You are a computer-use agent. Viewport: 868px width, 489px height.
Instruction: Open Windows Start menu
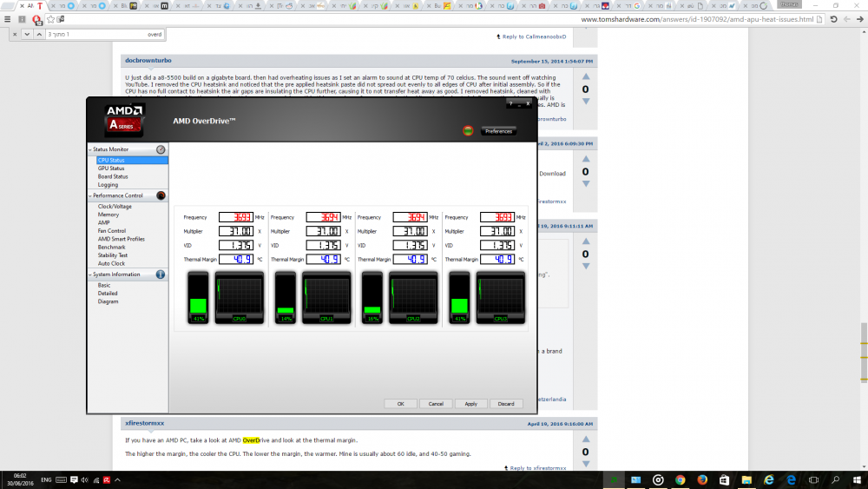(x=857, y=480)
